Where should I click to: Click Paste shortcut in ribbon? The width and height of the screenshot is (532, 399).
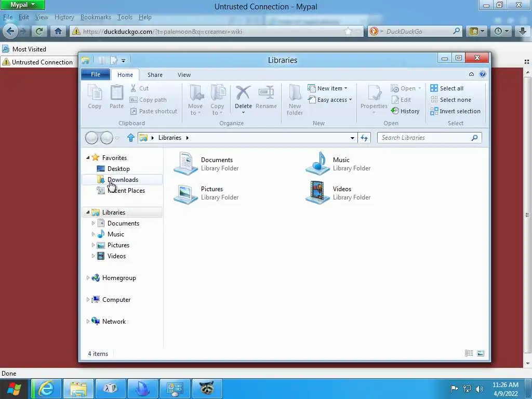[x=153, y=111]
